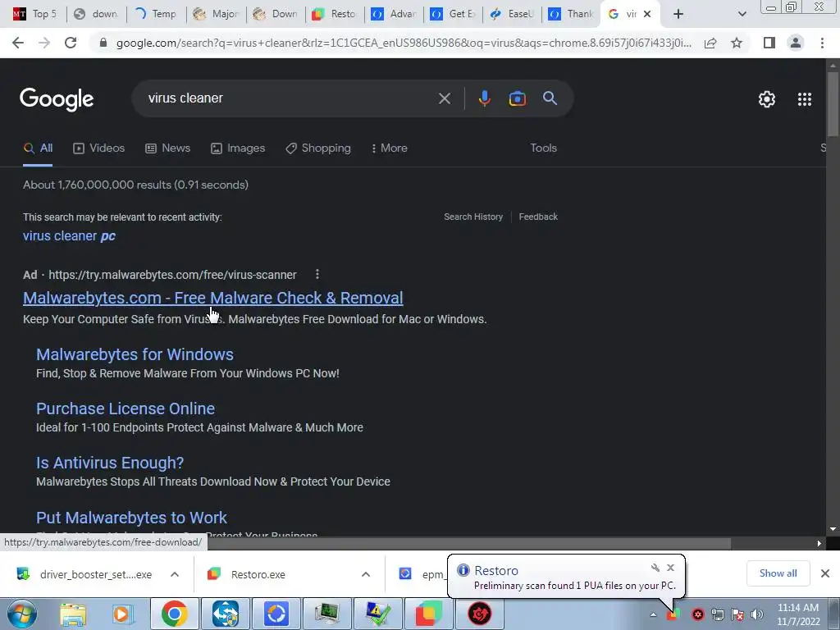Open Chrome three-dot menu
This screenshot has height=630, width=840.
pyautogui.click(x=822, y=43)
